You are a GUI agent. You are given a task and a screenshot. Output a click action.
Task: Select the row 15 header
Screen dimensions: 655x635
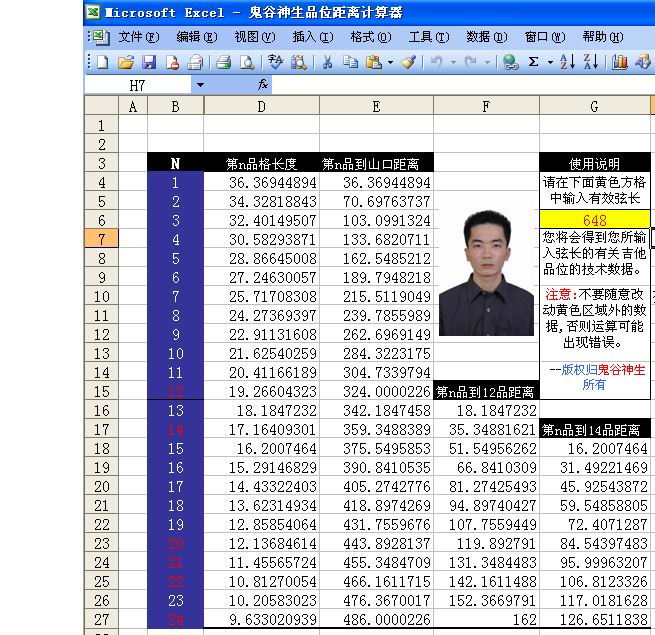point(101,391)
